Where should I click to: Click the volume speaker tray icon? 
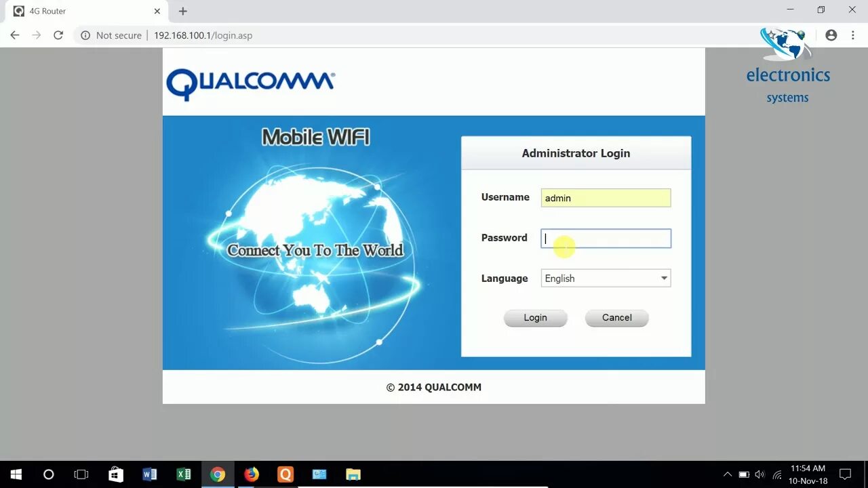coord(759,474)
